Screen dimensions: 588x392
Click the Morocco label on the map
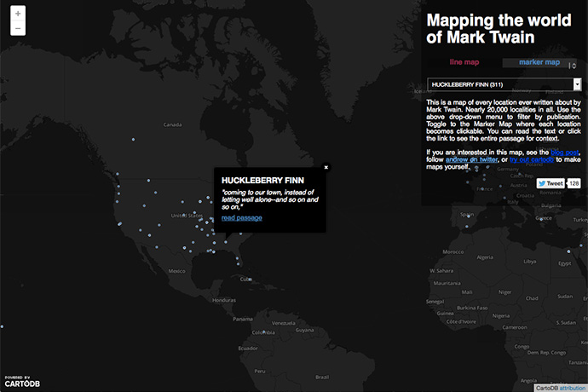453,251
